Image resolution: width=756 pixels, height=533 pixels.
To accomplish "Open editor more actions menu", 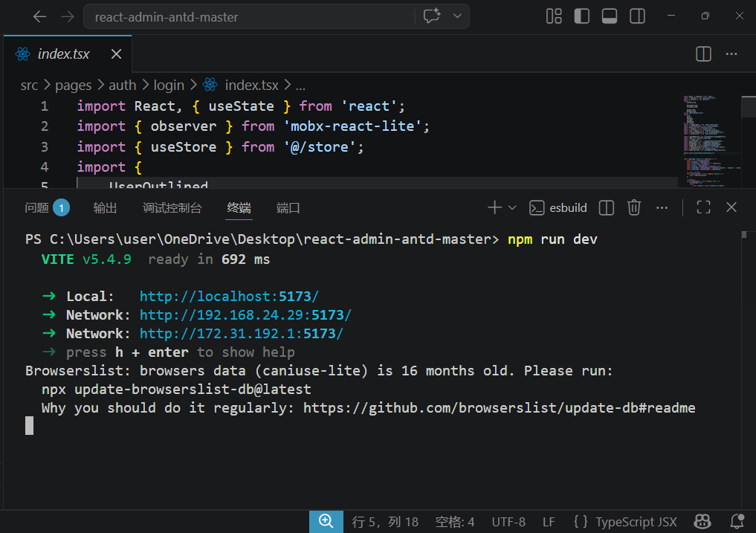I will (x=731, y=54).
